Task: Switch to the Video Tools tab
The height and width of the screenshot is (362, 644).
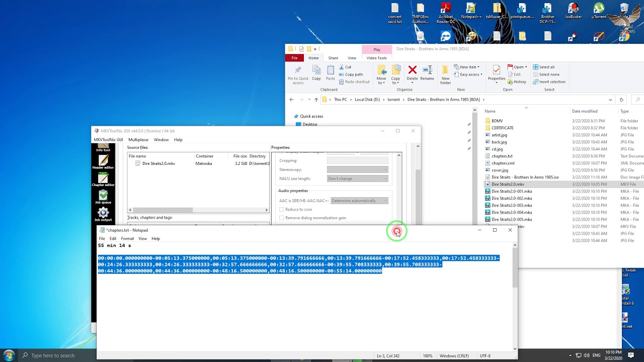Action: [x=376, y=58]
